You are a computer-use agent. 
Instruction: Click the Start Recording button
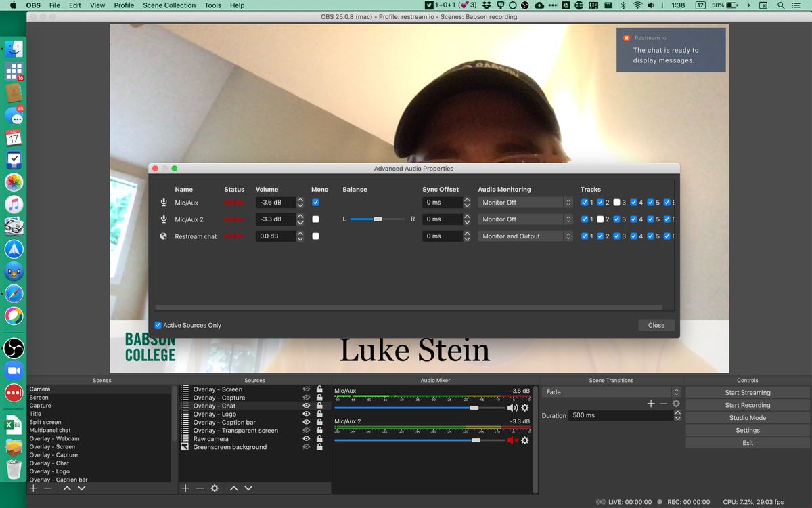747,405
